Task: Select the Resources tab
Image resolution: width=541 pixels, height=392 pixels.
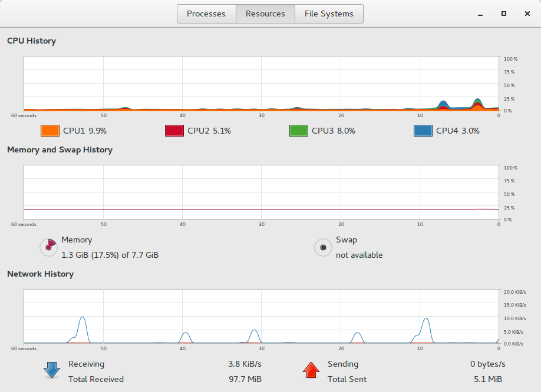Action: point(265,14)
